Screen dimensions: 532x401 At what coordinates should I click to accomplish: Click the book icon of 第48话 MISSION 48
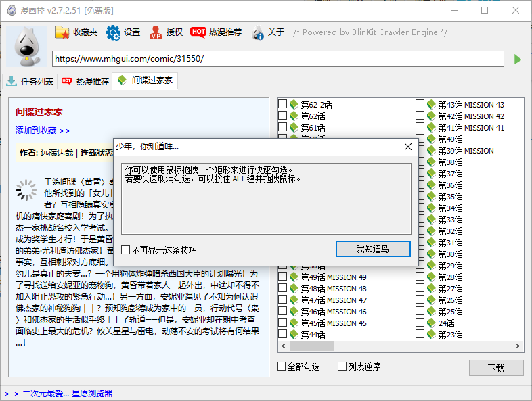[x=294, y=289]
